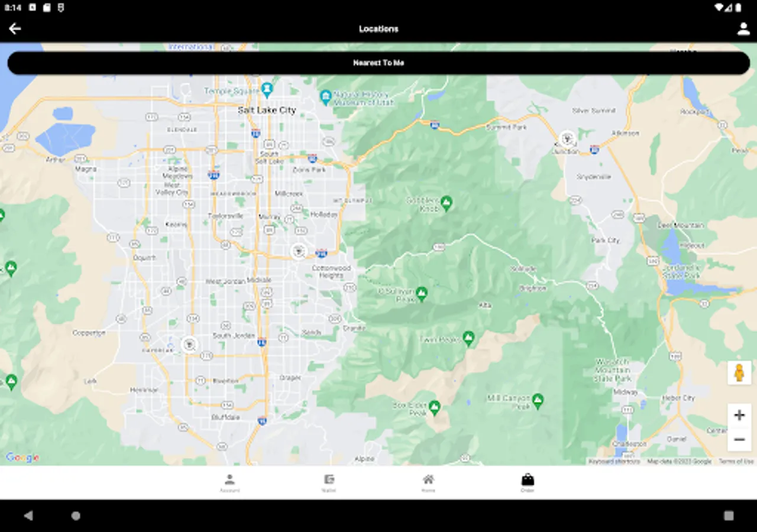The width and height of the screenshot is (757, 532).
Task: Click the Alpine map label
Action: (365, 459)
